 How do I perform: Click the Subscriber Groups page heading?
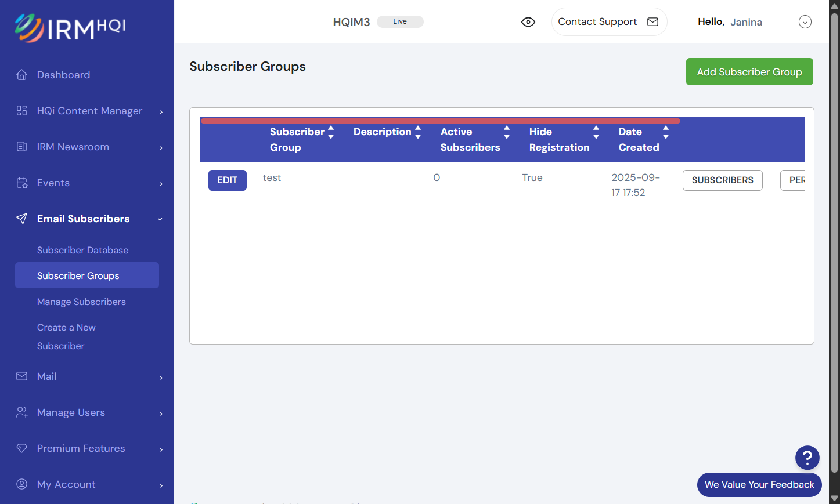247,67
